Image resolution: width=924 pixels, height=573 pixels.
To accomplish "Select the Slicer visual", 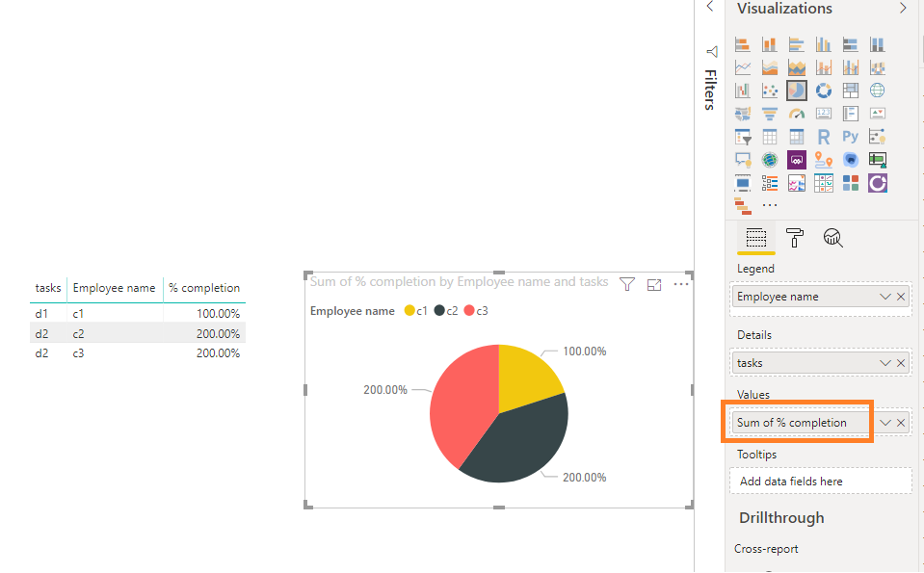I will tap(743, 137).
